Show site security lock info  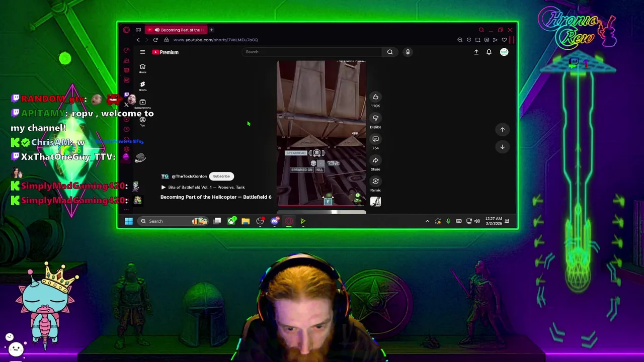coord(167,40)
